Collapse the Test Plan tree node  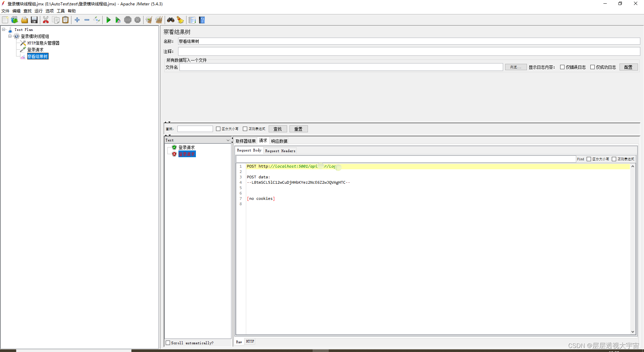[4, 30]
